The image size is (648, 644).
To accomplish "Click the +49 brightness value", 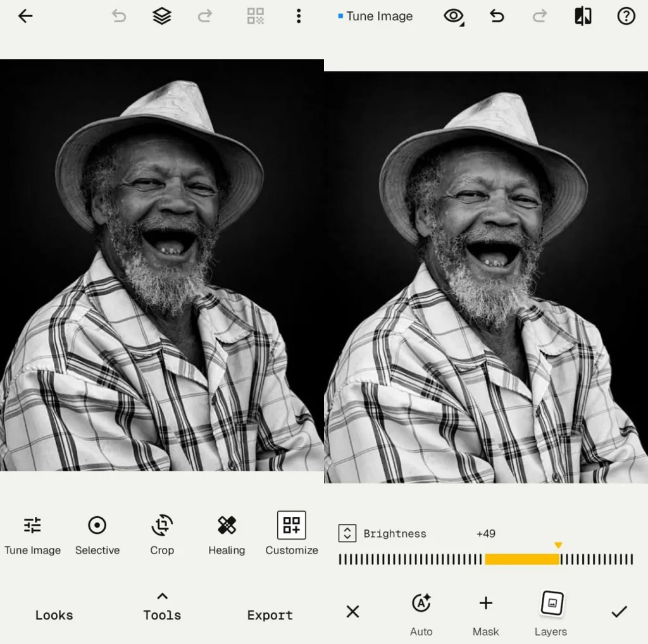I will click(486, 534).
